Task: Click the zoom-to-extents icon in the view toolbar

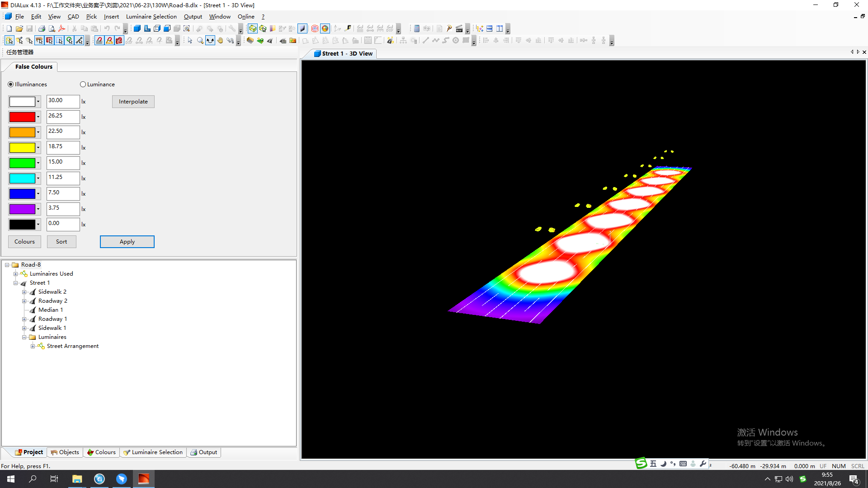Action: coord(187,28)
